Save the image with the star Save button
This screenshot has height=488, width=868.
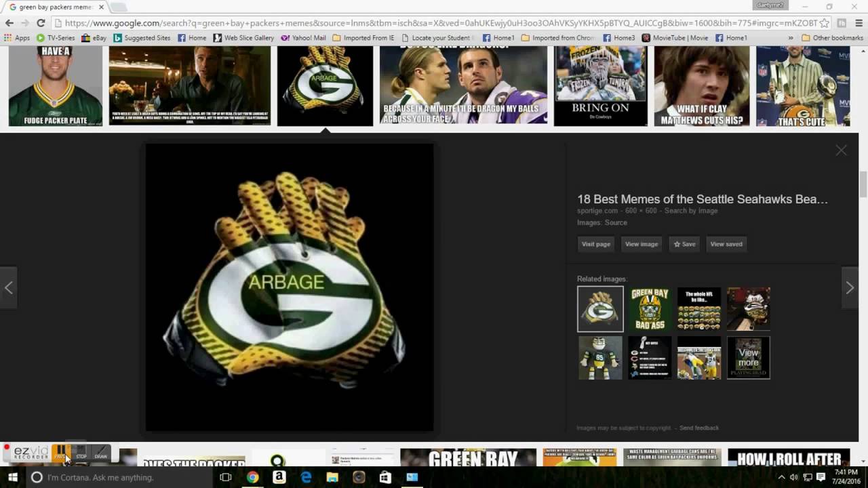click(684, 244)
